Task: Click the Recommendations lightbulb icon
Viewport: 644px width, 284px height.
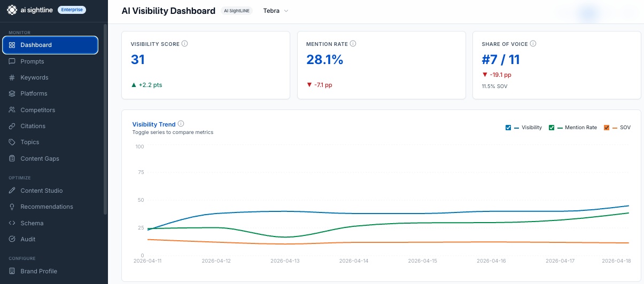Action: pyautogui.click(x=12, y=207)
